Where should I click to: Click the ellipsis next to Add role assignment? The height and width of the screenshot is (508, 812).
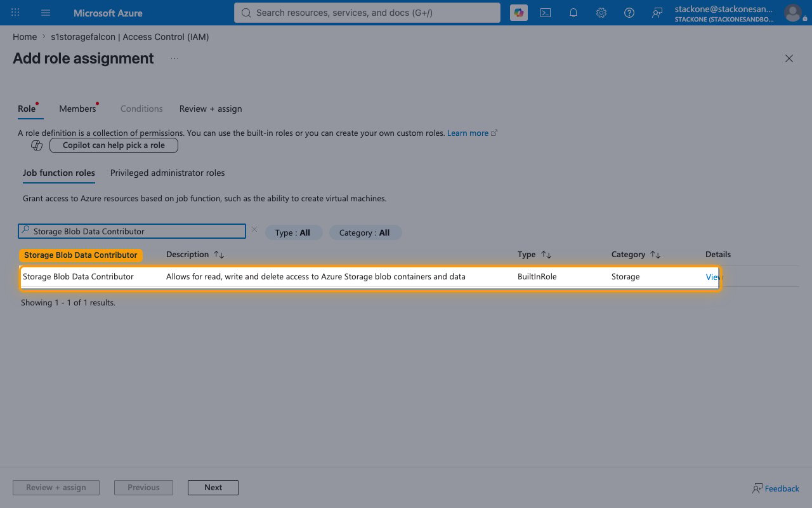(174, 58)
